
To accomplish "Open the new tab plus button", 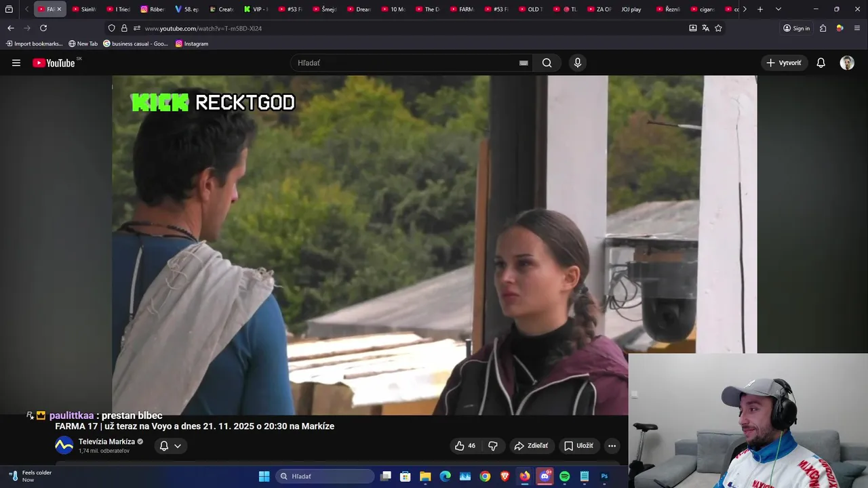I will 760,9.
